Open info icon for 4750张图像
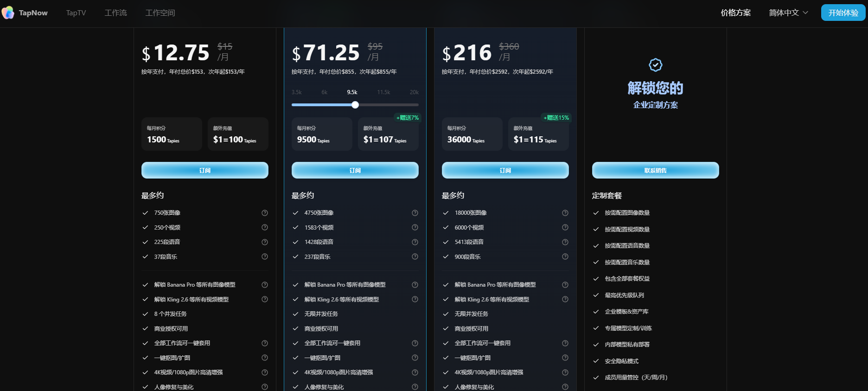Screen dimensions: 868x391 (415, 213)
